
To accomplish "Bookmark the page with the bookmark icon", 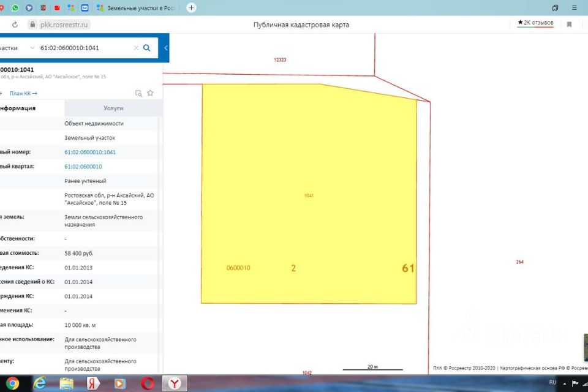I will pos(569,24).
